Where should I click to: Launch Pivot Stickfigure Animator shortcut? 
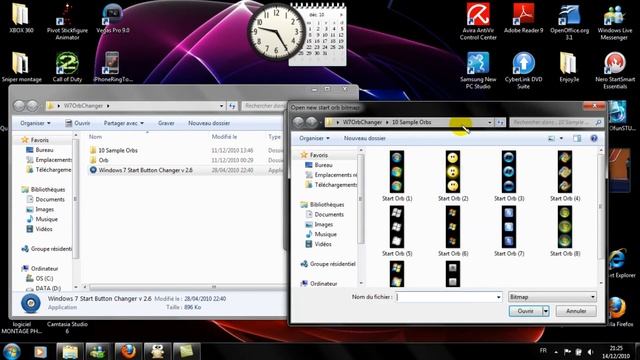67,21
